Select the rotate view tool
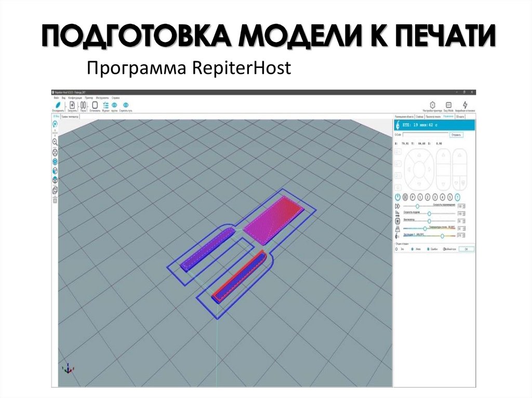 [55, 124]
